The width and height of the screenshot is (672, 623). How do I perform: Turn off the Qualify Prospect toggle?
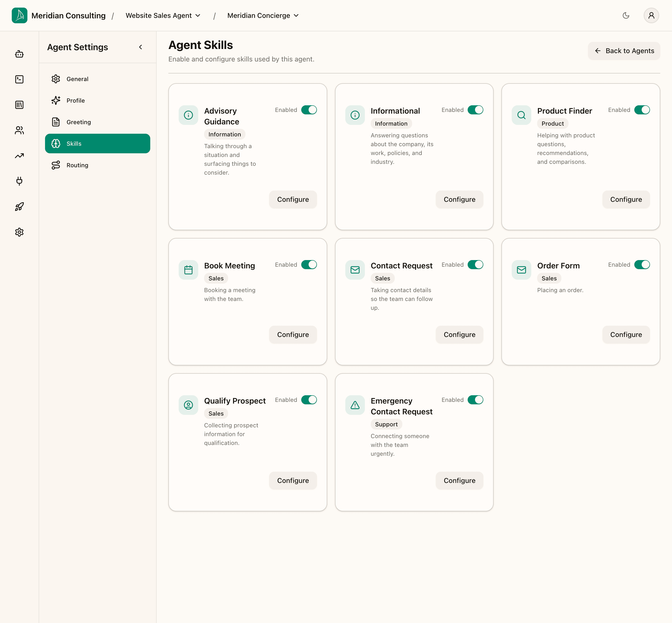coord(309,400)
